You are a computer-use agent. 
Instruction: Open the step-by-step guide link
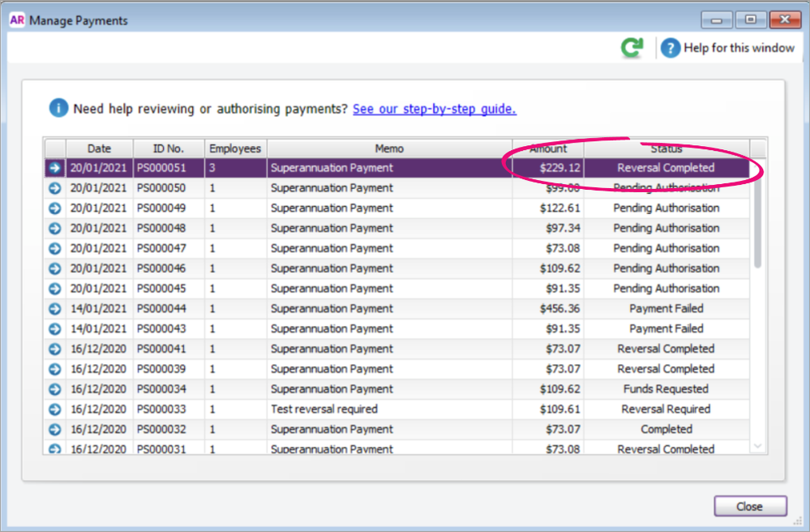click(435, 109)
